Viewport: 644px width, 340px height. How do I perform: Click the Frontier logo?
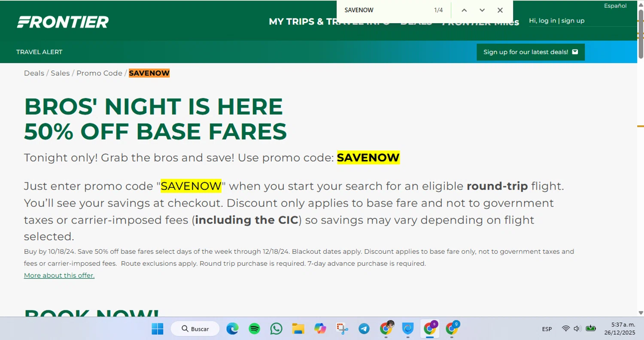pos(63,22)
